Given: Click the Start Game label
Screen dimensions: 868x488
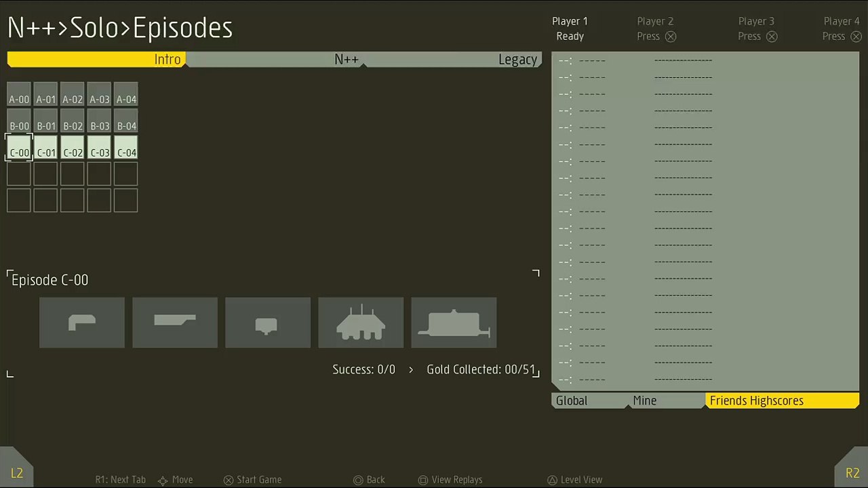Looking at the screenshot, I should [x=259, y=480].
